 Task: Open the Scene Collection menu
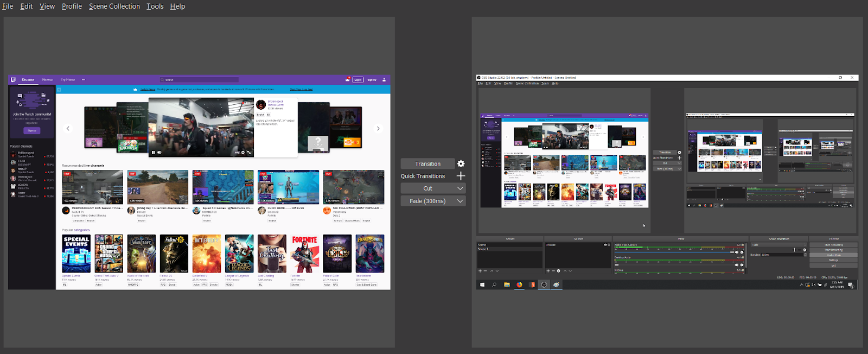click(114, 6)
